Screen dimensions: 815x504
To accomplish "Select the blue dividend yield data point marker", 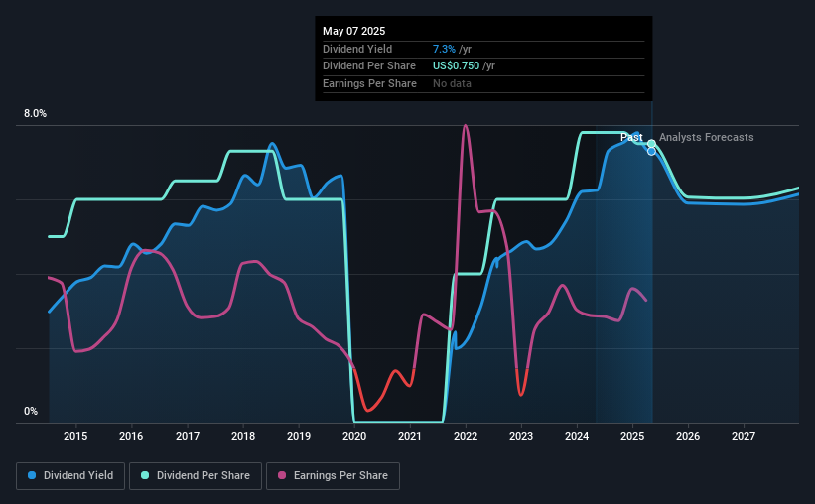I will coord(651,151).
